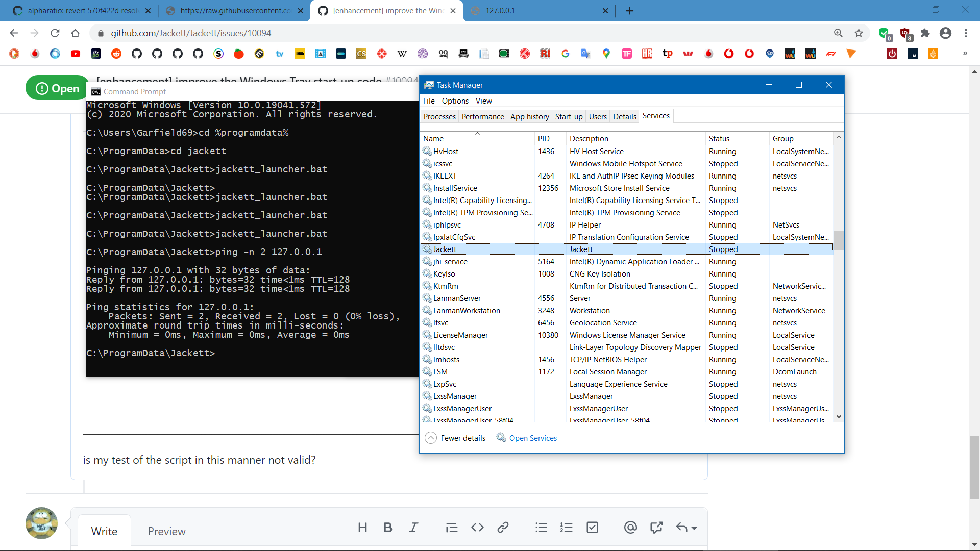Viewport: 980px width, 551px height.
Task: Toggle the bookmark star for this page
Action: tap(859, 33)
